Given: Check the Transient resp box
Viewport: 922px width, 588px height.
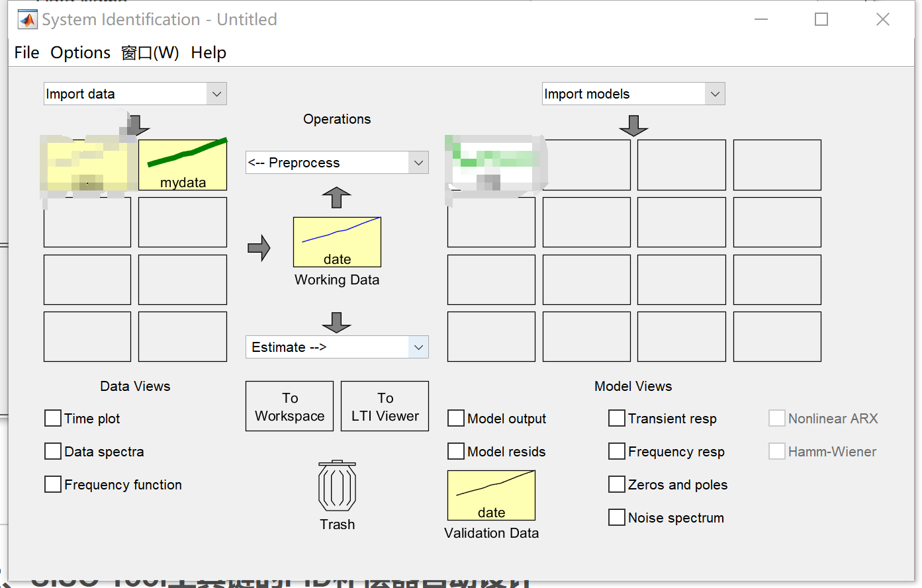Looking at the screenshot, I should (617, 418).
